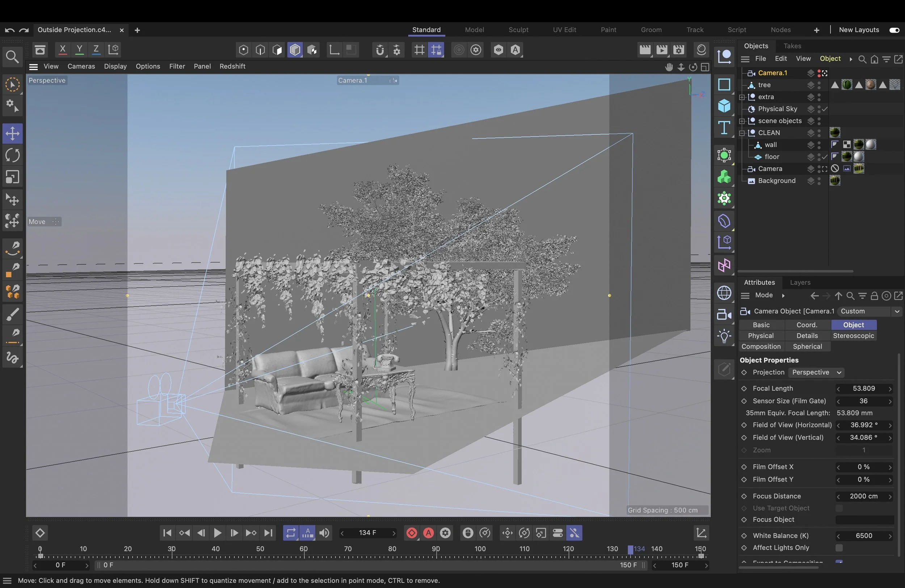Open the viewport search magnifier tool
The width and height of the screenshot is (905, 588).
[x=13, y=57]
